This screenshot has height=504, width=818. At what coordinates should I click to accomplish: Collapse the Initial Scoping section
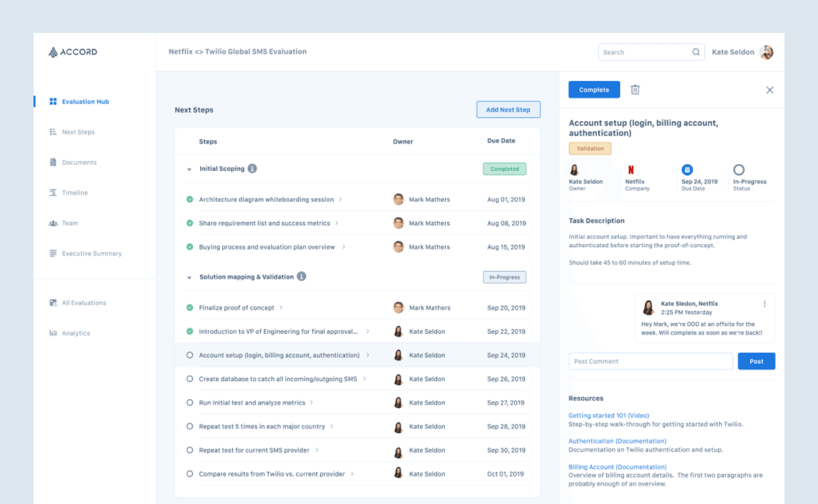[189, 169]
